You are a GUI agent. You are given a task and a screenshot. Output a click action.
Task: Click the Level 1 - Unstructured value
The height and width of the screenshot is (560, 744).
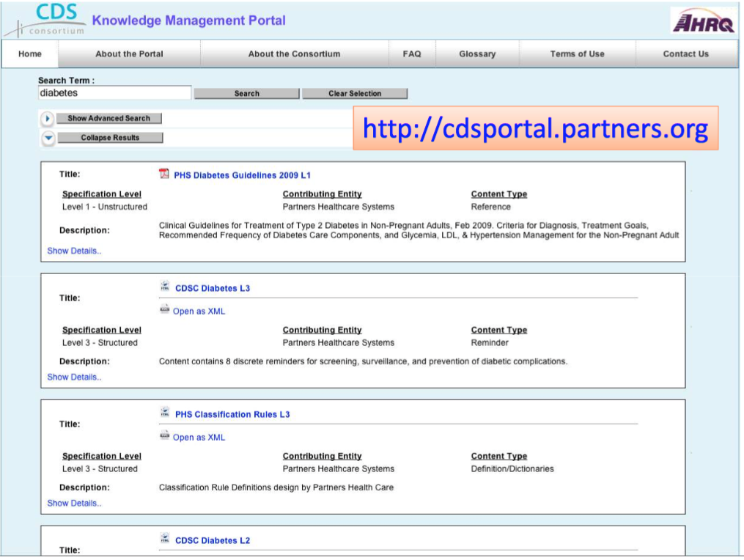coord(105,207)
